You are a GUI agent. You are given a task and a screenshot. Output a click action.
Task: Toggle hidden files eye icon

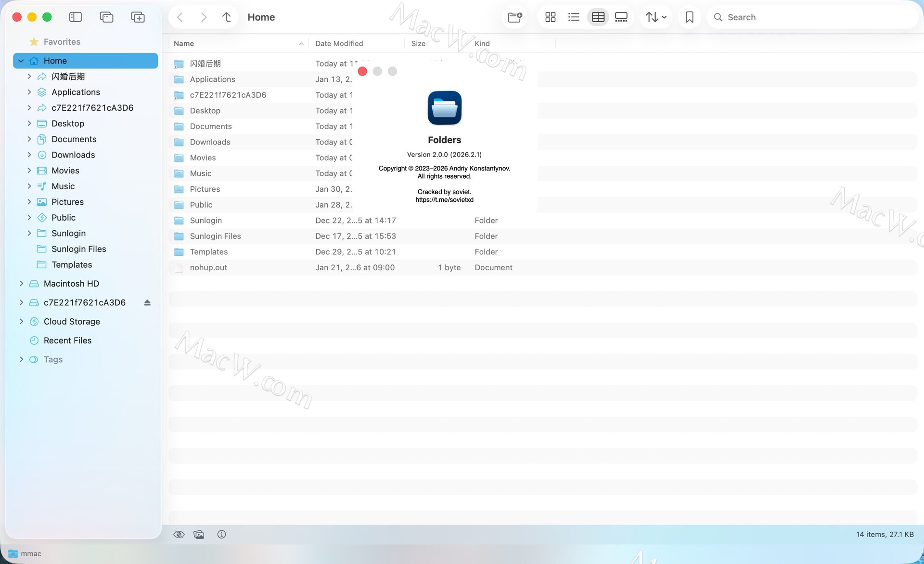pyautogui.click(x=179, y=534)
